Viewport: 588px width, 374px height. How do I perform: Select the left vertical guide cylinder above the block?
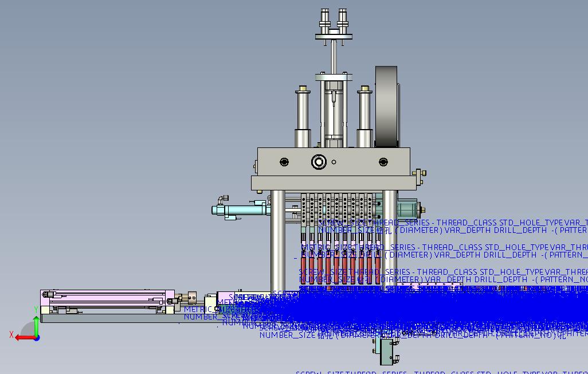[x=303, y=116]
